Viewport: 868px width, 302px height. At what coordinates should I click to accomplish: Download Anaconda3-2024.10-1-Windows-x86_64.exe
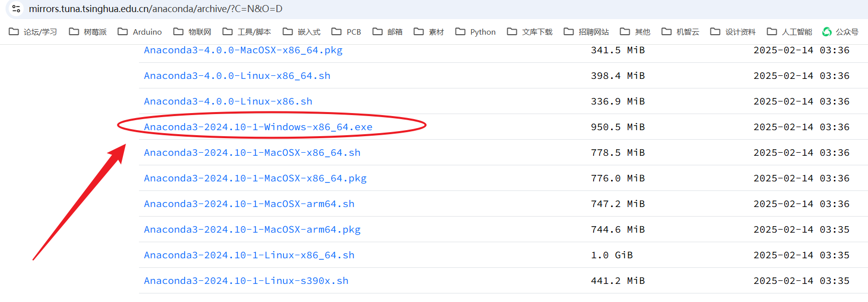tap(258, 127)
